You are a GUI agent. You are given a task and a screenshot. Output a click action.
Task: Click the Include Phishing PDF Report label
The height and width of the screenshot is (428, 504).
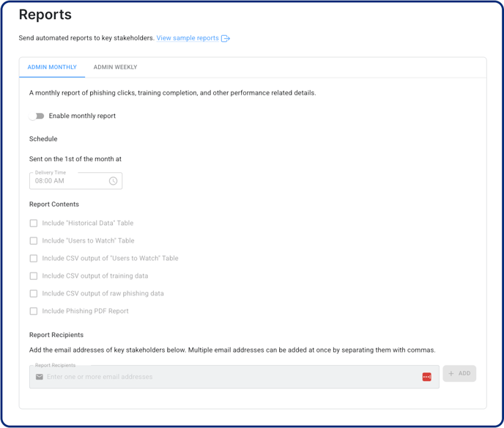(86, 311)
